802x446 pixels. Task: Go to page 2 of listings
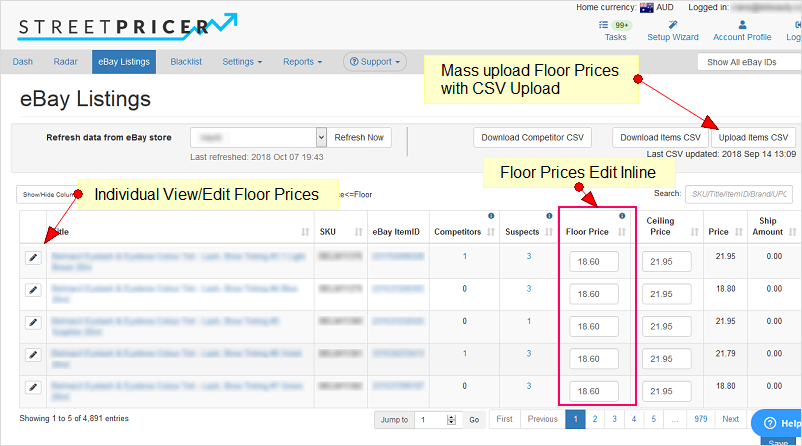point(595,419)
